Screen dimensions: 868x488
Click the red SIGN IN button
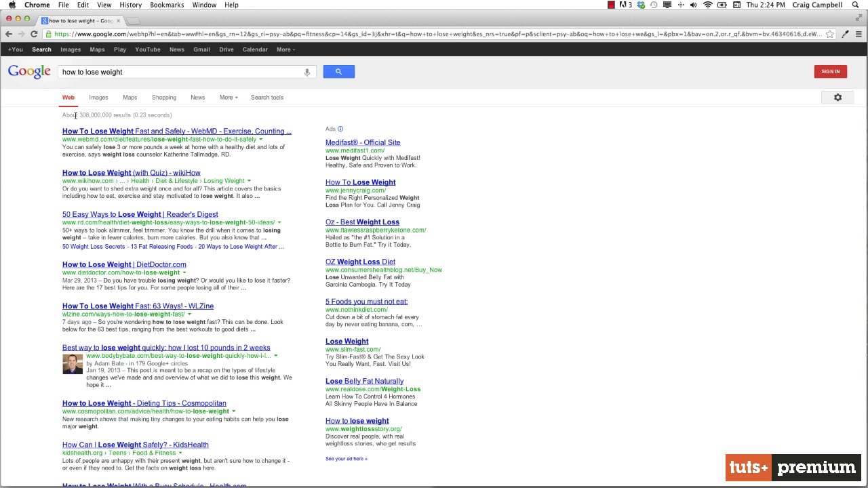[x=831, y=71]
